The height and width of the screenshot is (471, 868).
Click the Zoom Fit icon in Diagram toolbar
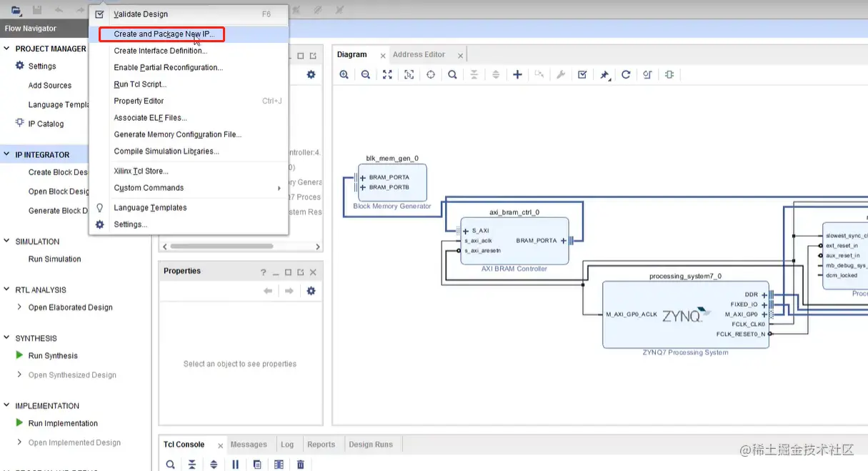point(387,74)
